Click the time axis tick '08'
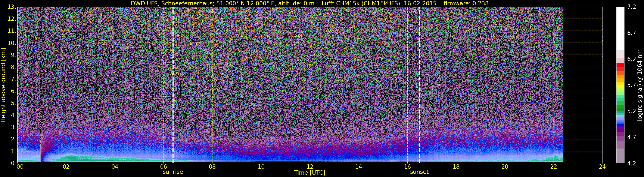 212,167
